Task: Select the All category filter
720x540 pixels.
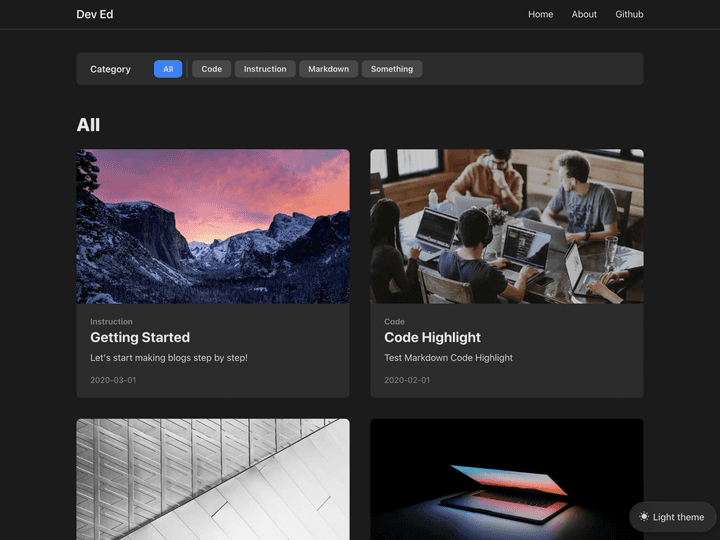Action: [x=168, y=69]
